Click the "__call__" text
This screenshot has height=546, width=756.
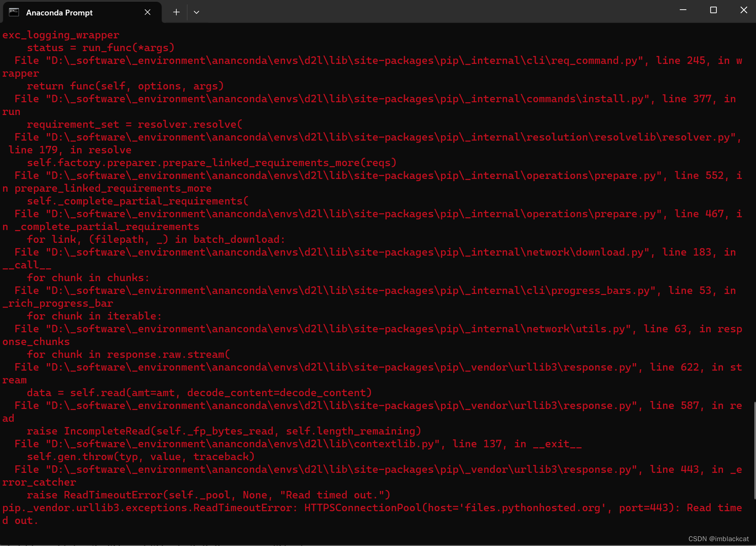coord(27,265)
